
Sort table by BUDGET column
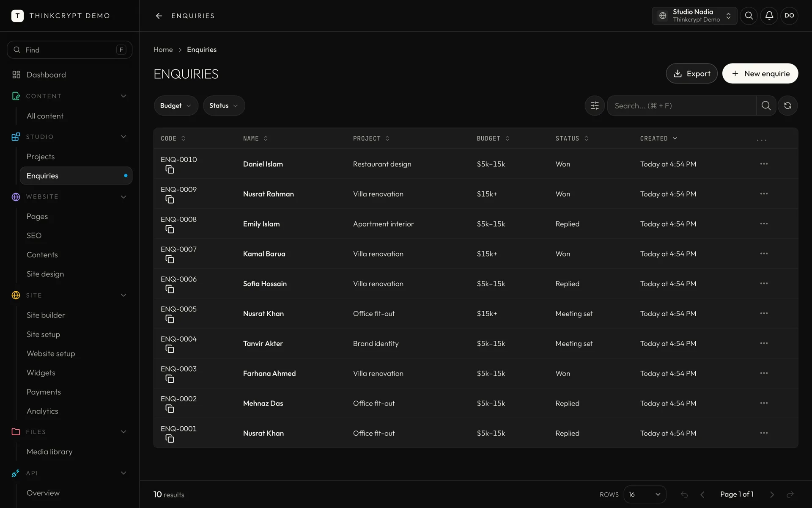tap(493, 138)
